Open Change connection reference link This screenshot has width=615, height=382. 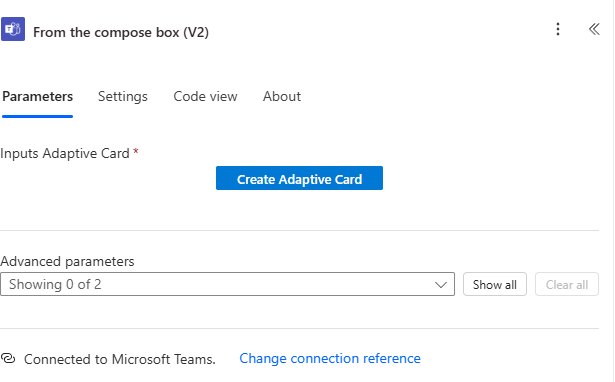[330, 358]
